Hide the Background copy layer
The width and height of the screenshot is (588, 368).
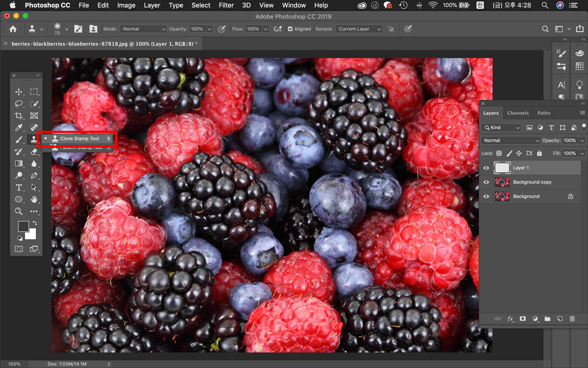486,182
